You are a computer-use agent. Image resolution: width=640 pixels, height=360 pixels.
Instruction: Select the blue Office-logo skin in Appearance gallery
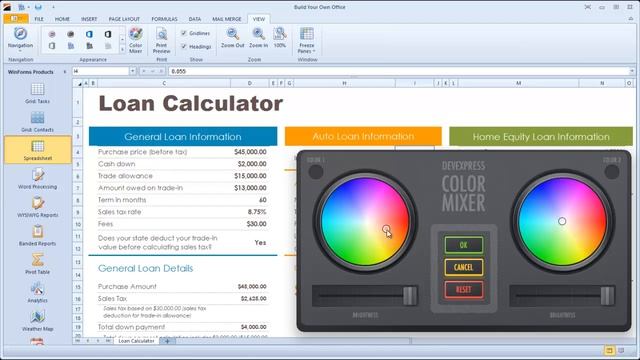point(89,34)
